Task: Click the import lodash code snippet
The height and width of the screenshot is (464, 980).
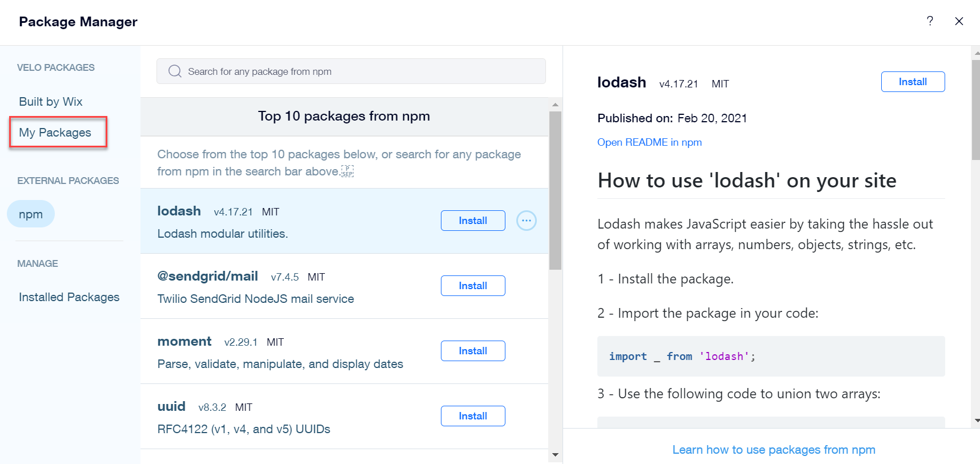Action: click(x=771, y=356)
